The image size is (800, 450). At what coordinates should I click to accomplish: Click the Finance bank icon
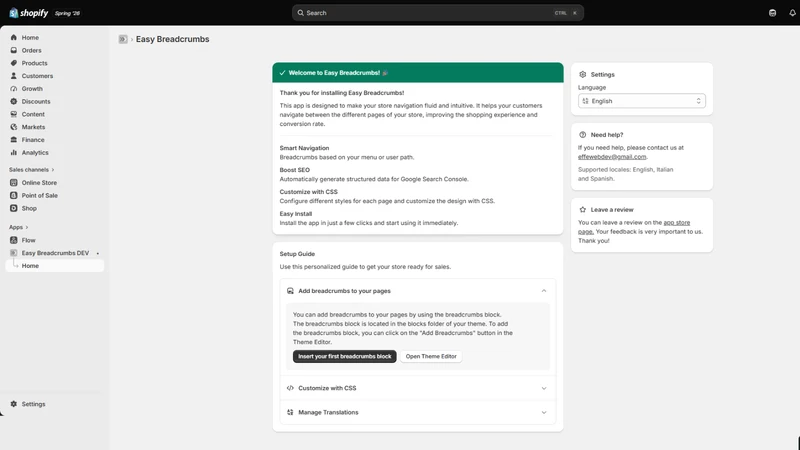click(14, 139)
